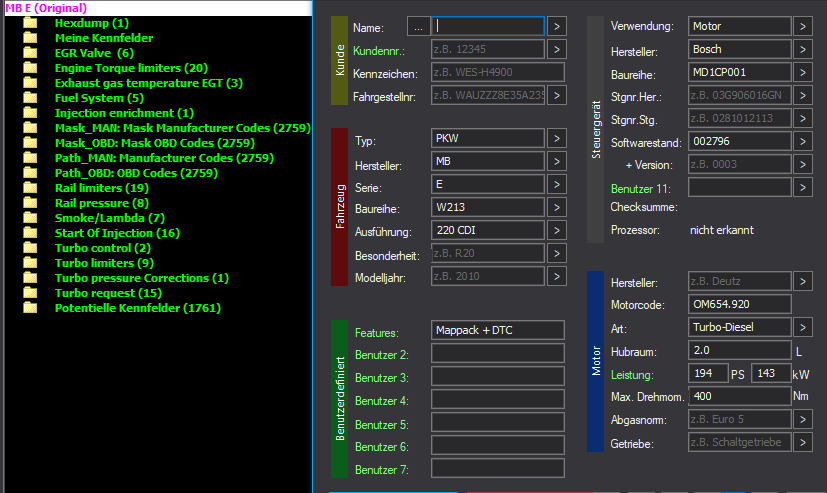
Task: Click the Rail pressure folder icon
Action: (30, 203)
